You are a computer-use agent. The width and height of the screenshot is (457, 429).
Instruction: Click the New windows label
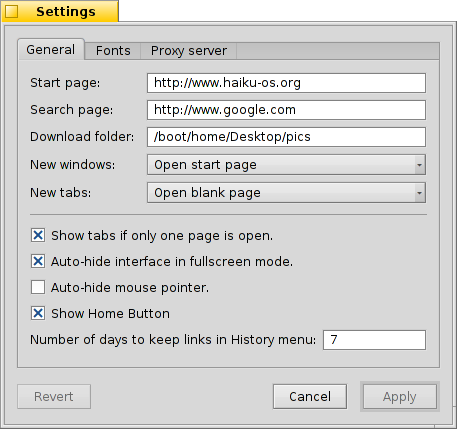point(73,165)
